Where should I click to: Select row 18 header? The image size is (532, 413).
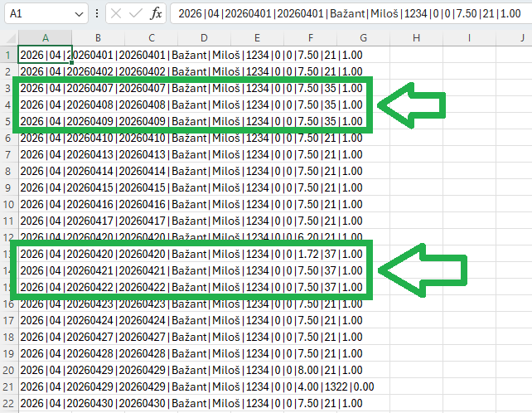tap(9, 338)
